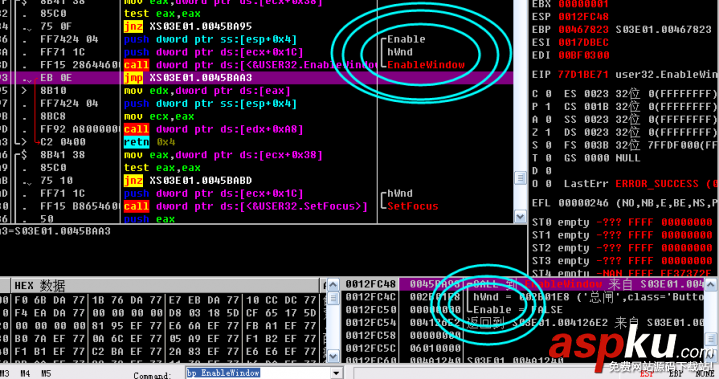Select stack address 0012FC4C row
Screen dimensions: 719x379
[x=523, y=297]
